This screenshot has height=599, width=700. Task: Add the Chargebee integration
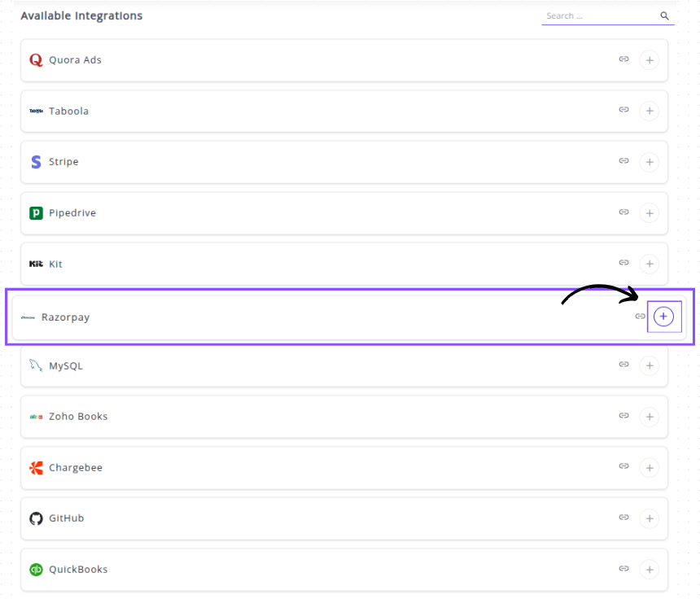tap(649, 468)
